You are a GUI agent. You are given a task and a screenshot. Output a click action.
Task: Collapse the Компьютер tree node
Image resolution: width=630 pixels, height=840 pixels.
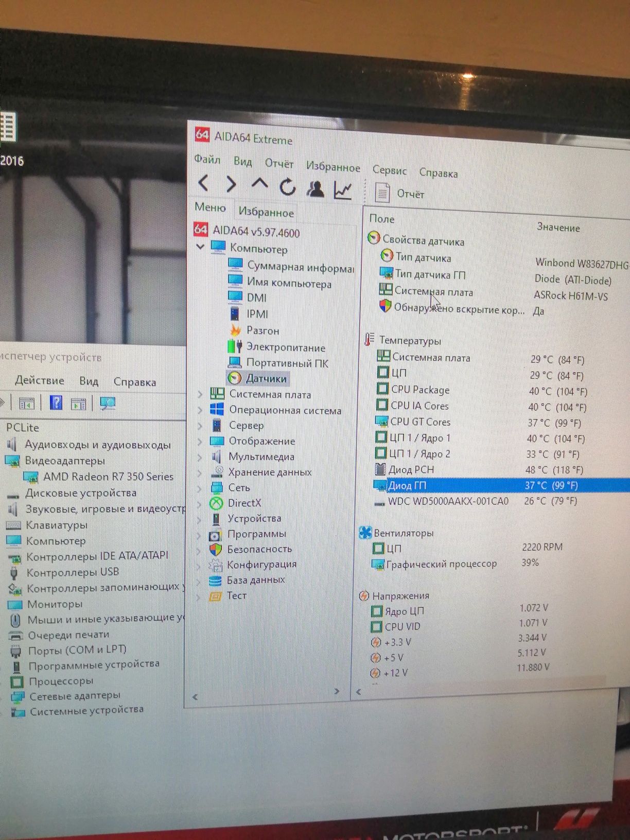(200, 247)
